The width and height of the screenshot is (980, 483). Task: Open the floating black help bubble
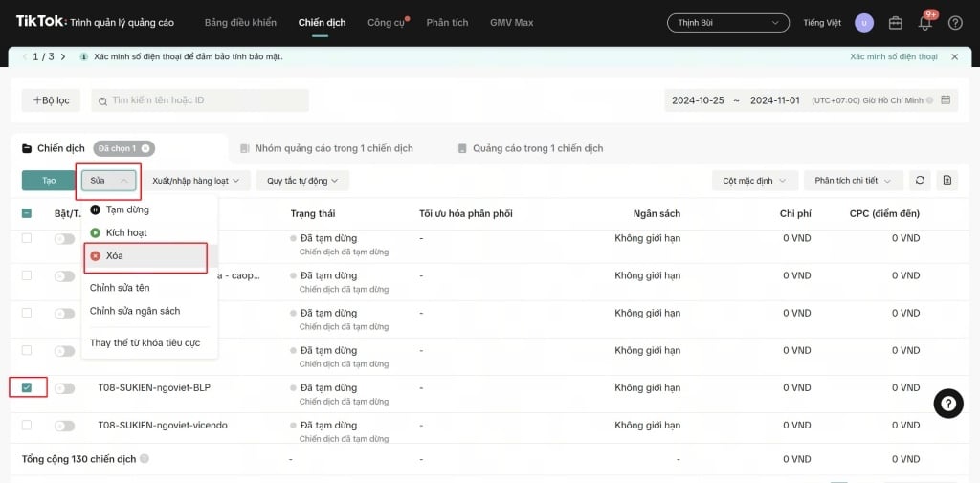click(948, 403)
